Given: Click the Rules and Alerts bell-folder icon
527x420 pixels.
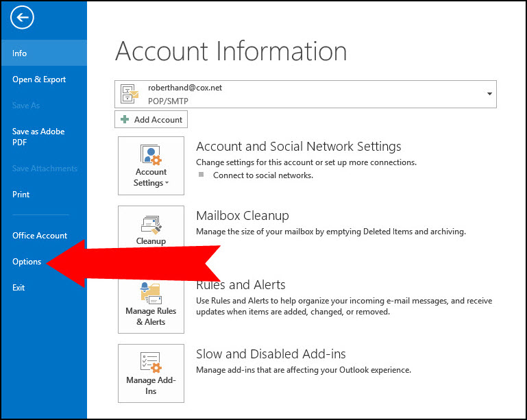Looking at the screenshot, I should [151, 293].
